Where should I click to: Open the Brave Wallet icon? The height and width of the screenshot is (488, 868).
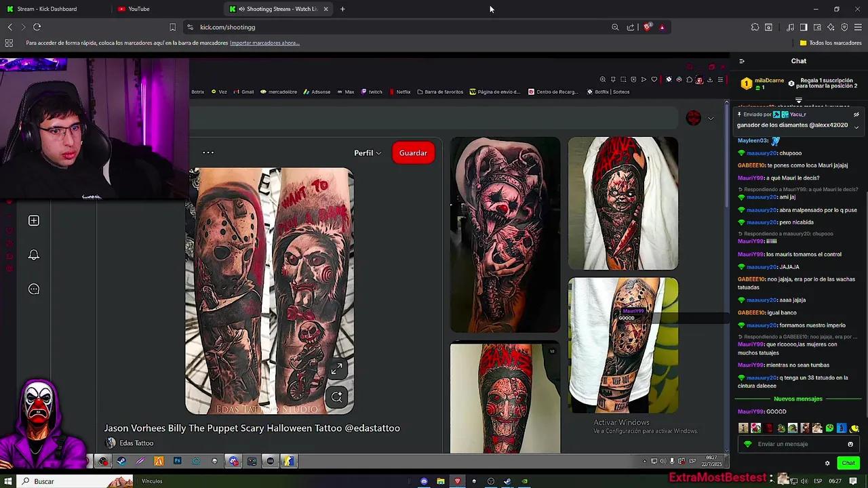coord(817,27)
